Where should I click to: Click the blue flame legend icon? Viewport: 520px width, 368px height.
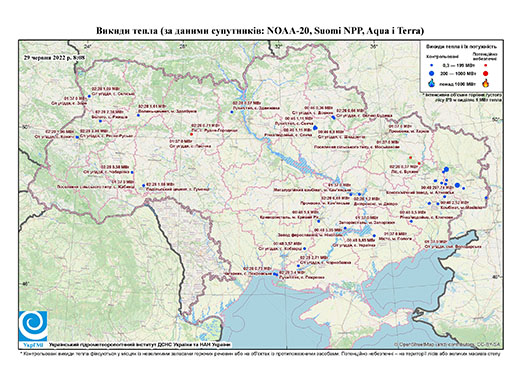point(432,83)
